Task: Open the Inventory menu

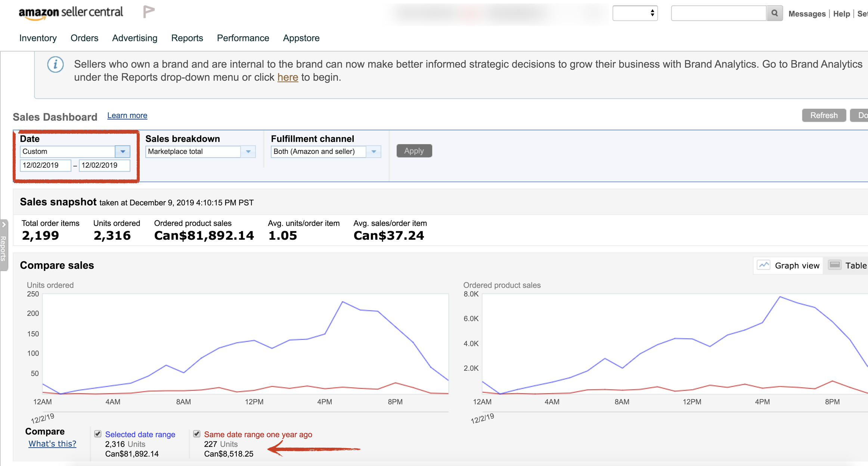Action: point(38,38)
